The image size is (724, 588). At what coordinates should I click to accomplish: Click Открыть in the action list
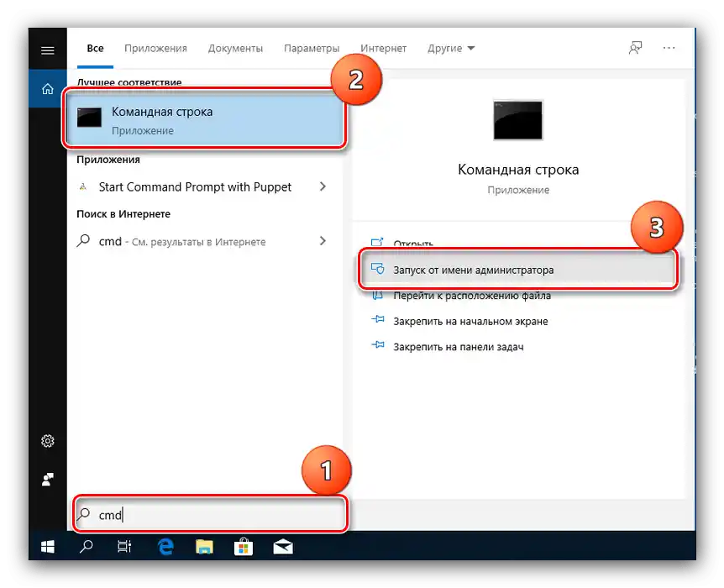413,243
